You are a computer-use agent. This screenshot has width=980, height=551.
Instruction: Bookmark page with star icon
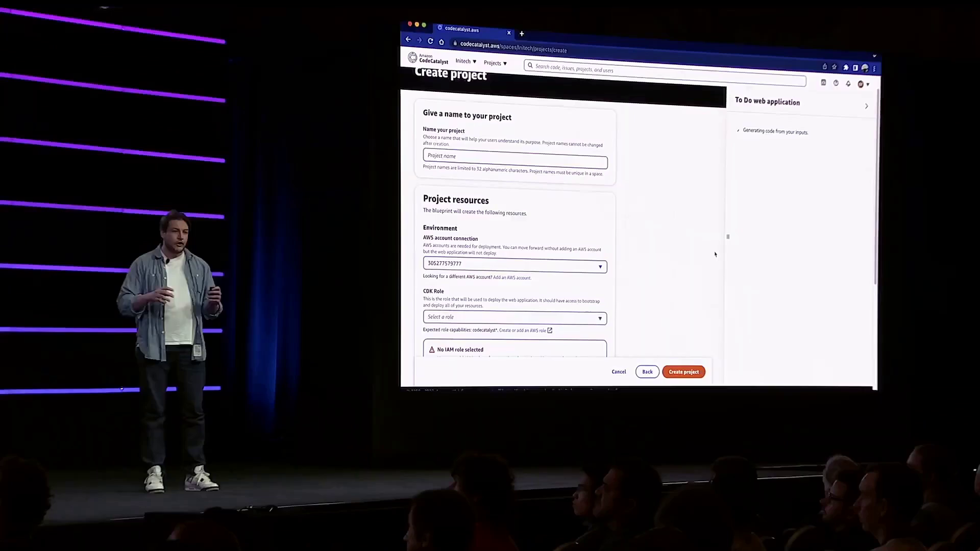coord(835,67)
